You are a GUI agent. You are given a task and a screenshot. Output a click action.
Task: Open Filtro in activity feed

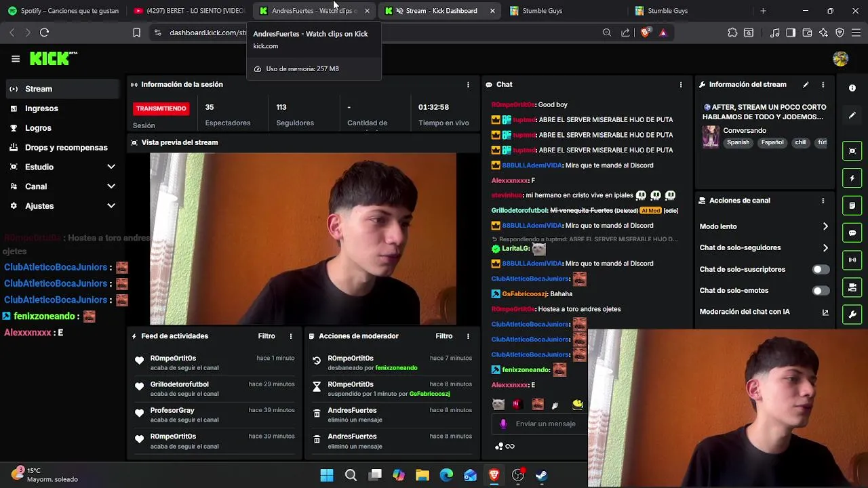pos(267,336)
